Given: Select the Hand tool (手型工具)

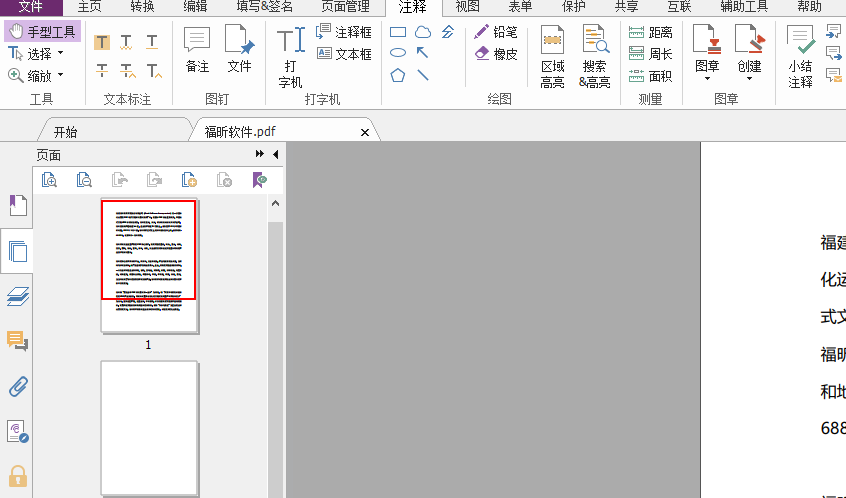Looking at the screenshot, I should coord(43,32).
